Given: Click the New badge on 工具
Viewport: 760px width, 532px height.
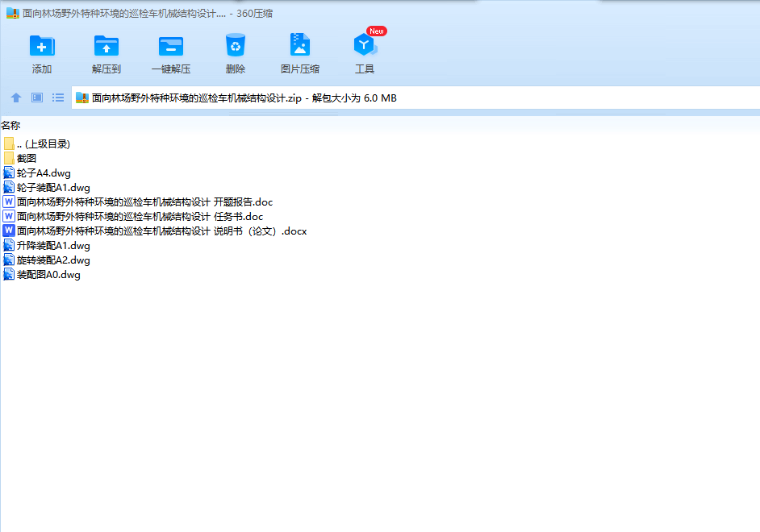Looking at the screenshot, I should coord(377,31).
